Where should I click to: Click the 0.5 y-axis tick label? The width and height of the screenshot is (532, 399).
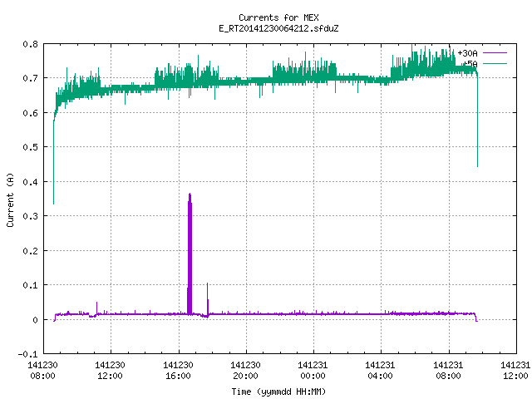[x=31, y=147]
